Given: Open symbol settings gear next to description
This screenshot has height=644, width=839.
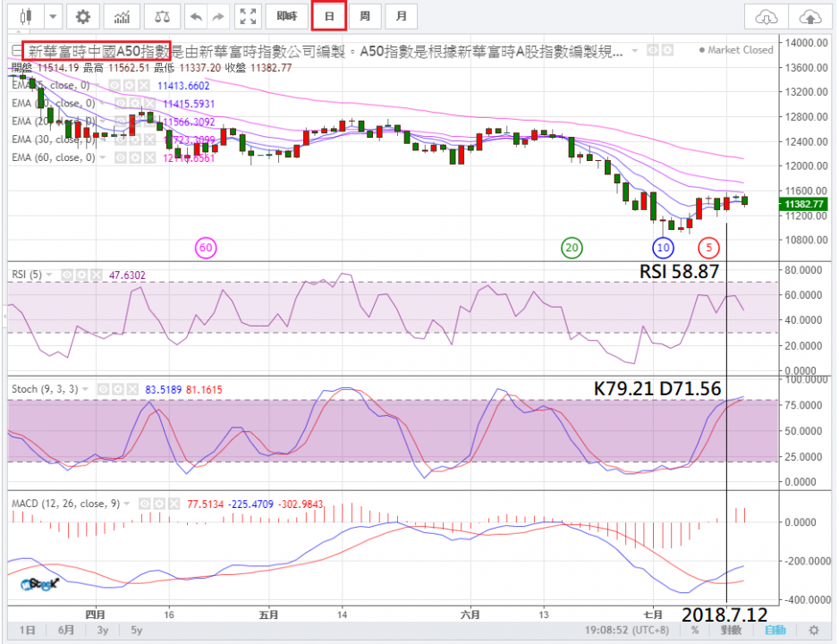Looking at the screenshot, I should [667, 50].
